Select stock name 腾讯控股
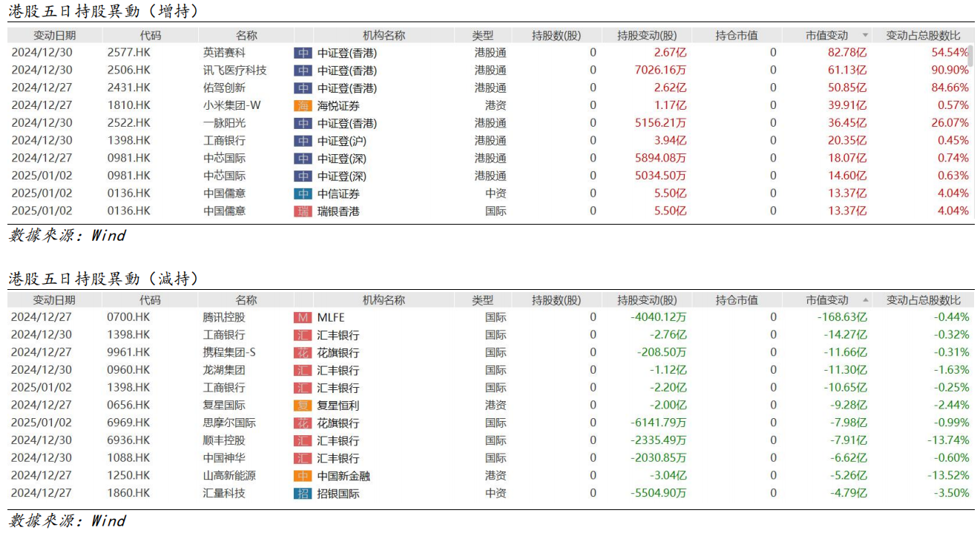980x536 pixels. (x=224, y=317)
